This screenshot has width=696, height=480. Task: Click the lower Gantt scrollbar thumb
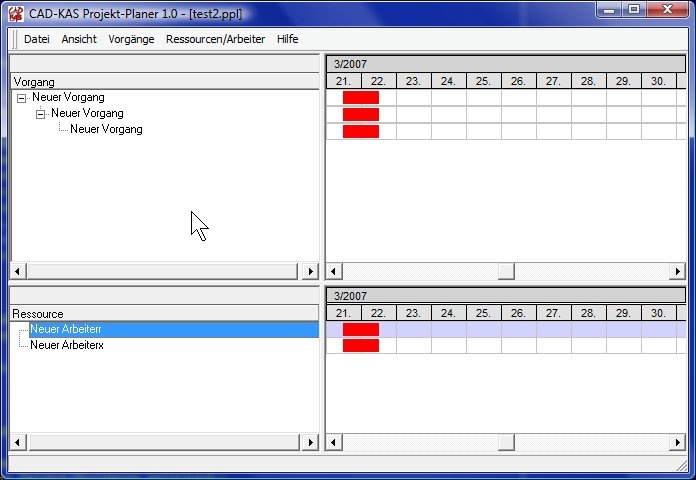(x=506, y=442)
